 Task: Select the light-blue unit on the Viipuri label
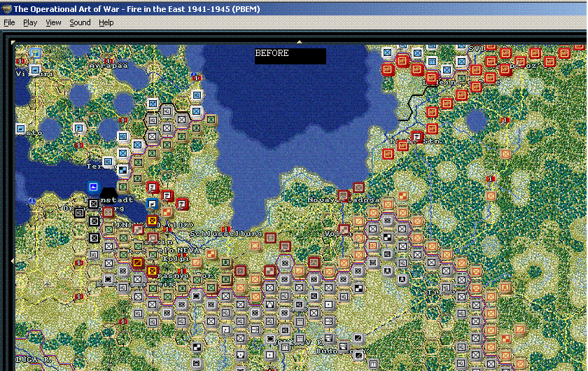coord(35,70)
